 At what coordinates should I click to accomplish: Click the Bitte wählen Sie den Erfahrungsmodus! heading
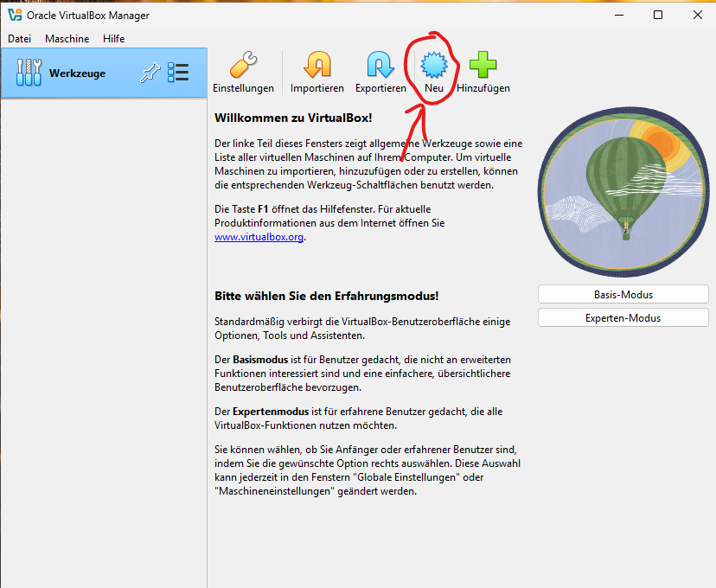[327, 296]
